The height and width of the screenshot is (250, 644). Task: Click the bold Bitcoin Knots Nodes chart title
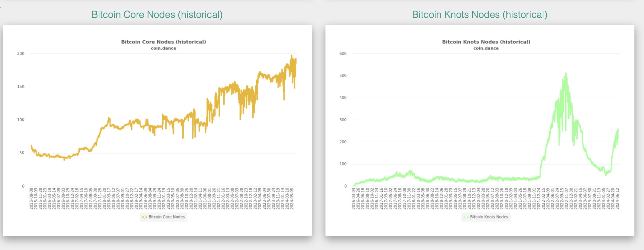486,42
